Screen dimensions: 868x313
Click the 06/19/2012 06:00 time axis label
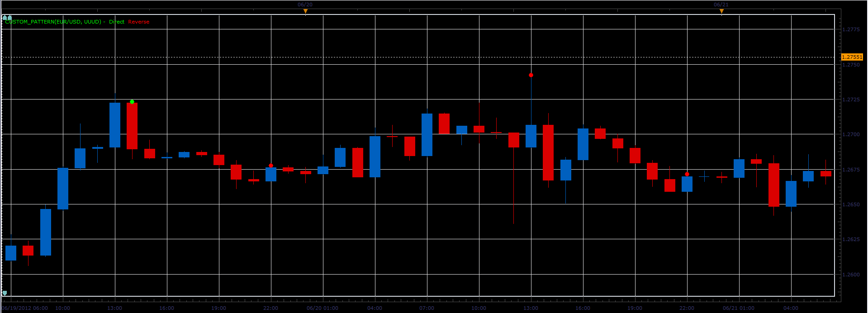[x=25, y=308]
